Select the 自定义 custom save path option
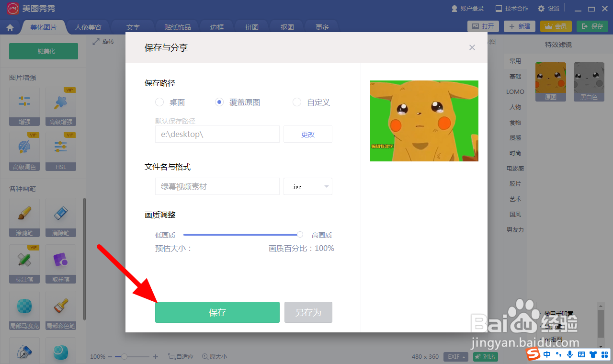 tap(296, 102)
